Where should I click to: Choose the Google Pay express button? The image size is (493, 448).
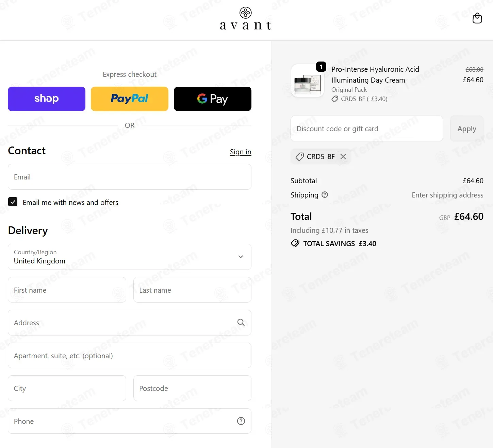(213, 99)
